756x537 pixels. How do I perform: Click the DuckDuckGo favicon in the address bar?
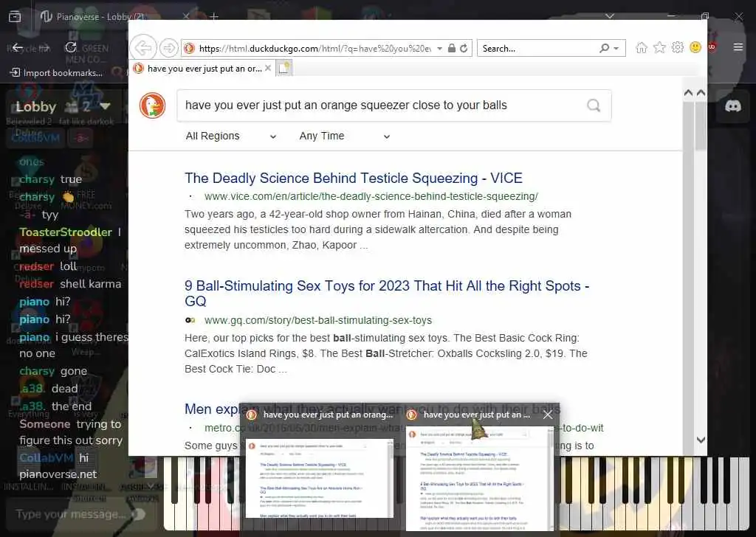[x=190, y=48]
